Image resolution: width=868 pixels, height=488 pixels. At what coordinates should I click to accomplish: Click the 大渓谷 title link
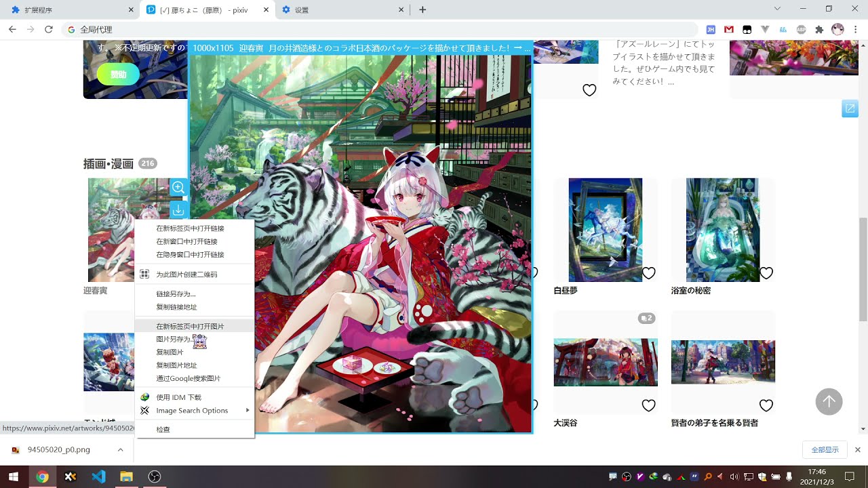click(566, 423)
